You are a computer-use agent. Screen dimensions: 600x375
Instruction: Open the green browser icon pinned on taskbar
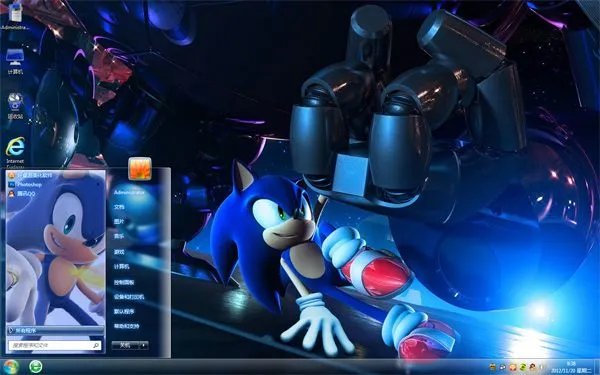tap(36, 367)
